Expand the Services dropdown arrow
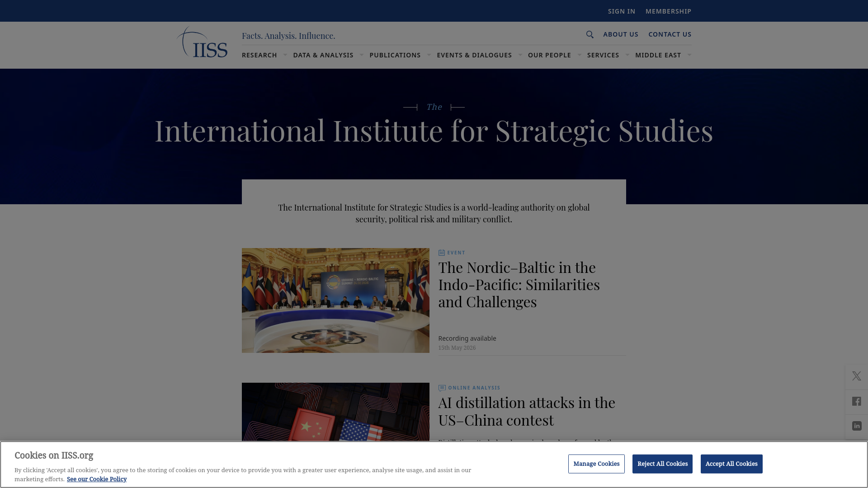 click(x=627, y=55)
